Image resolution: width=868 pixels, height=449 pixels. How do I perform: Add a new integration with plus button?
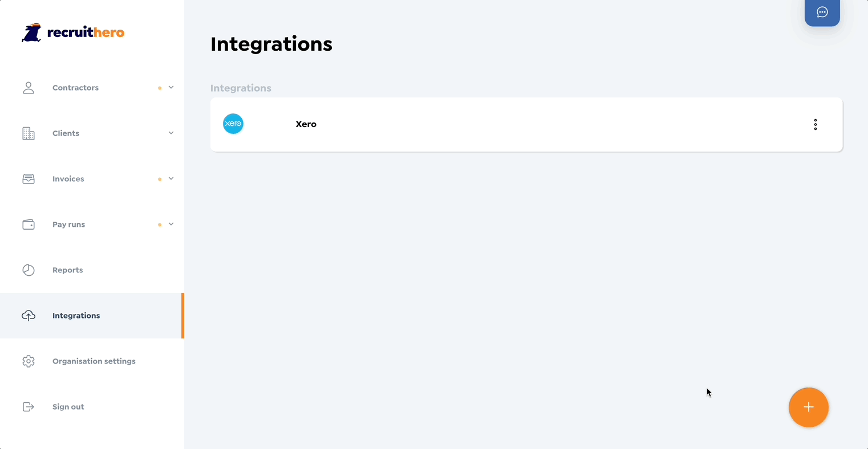809,407
